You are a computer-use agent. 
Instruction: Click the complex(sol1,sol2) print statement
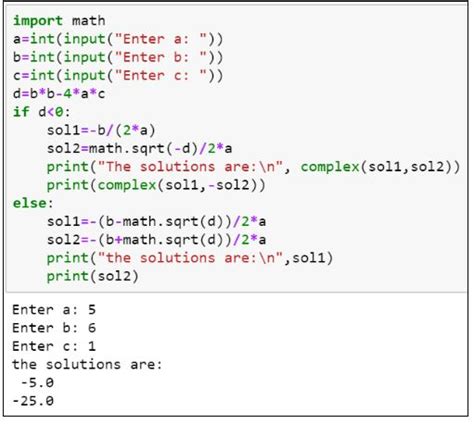(253, 167)
